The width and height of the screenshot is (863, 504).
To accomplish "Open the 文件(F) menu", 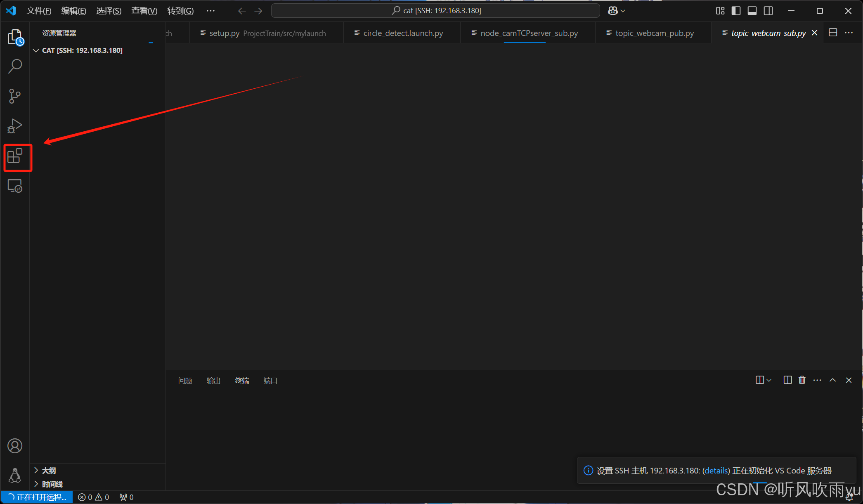I will 39,11.
